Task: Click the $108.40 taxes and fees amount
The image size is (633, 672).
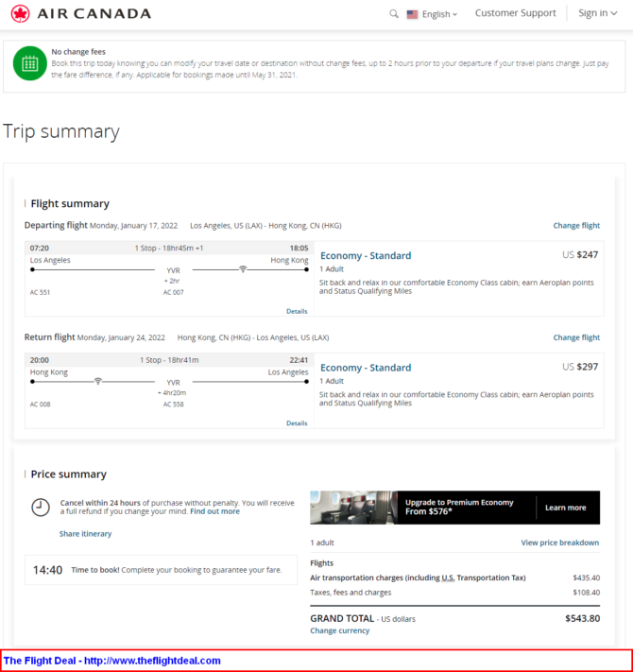Action: 587,593
